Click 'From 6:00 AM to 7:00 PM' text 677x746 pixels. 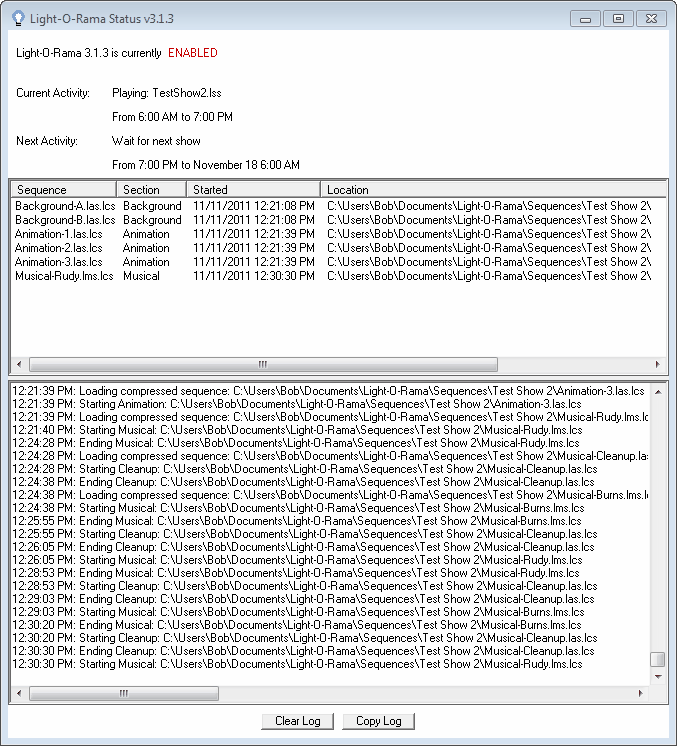(x=172, y=117)
